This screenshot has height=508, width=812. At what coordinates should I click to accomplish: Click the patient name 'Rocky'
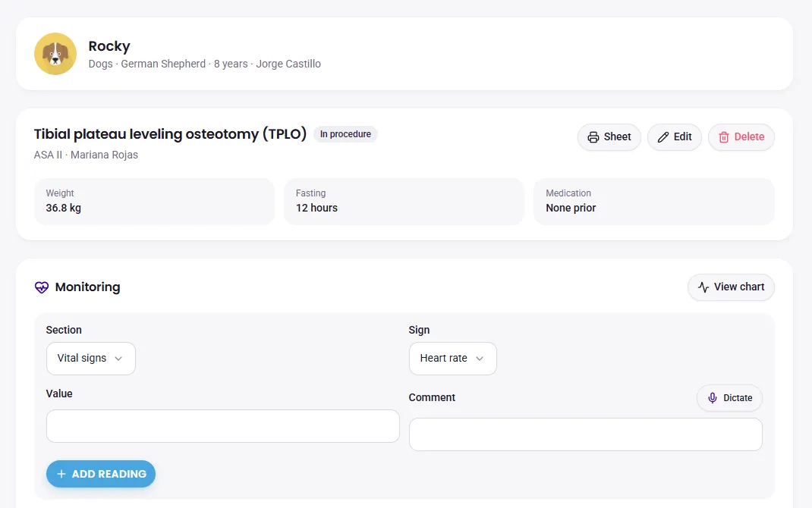(109, 46)
